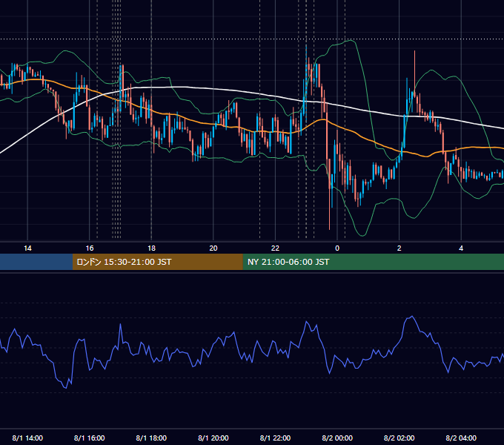Click the 8/2 00:00 time label
Image resolution: width=504 pixels, height=445 pixels.
[x=337, y=438]
